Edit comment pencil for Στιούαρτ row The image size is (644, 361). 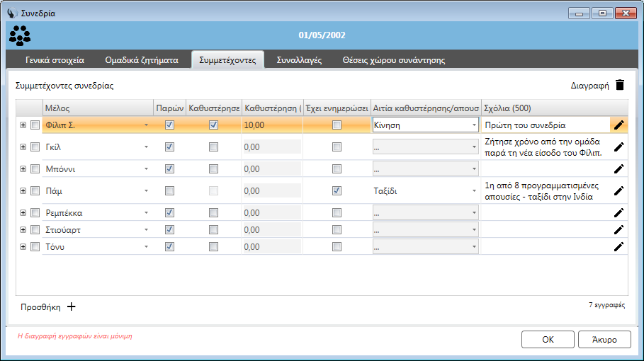(619, 230)
